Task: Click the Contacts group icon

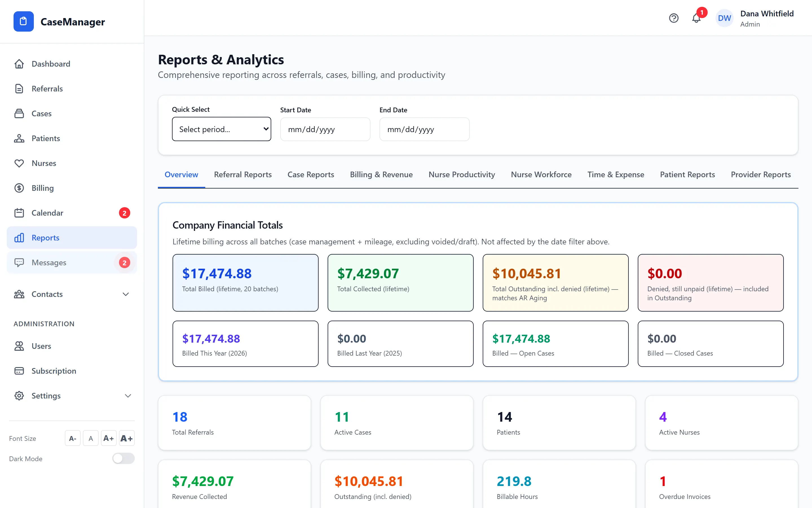Action: (19, 294)
